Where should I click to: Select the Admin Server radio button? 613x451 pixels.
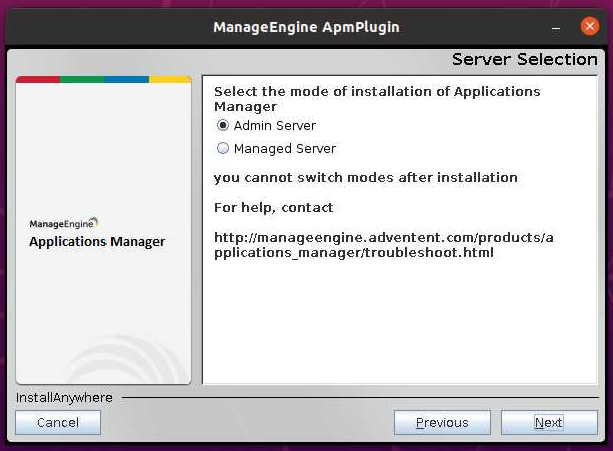tap(223, 126)
